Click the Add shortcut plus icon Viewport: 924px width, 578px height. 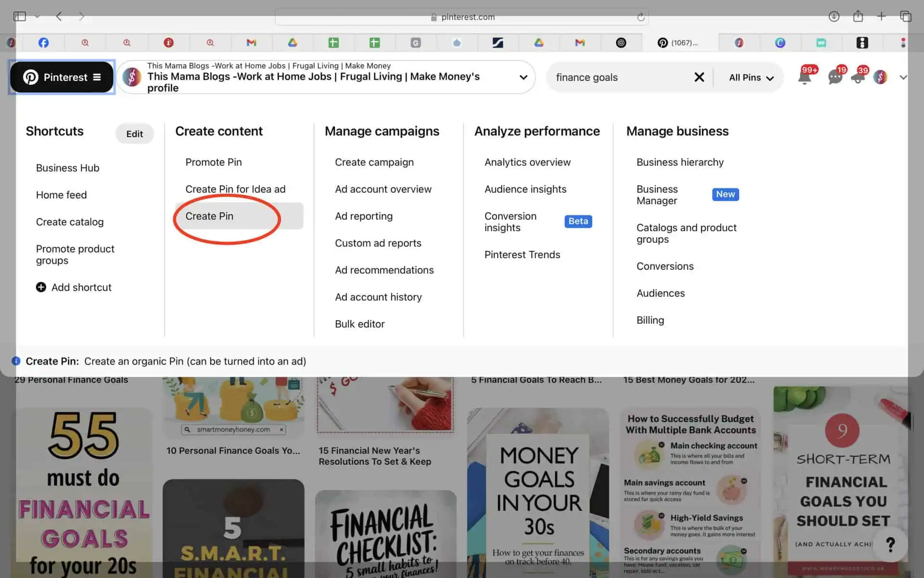[x=41, y=287]
